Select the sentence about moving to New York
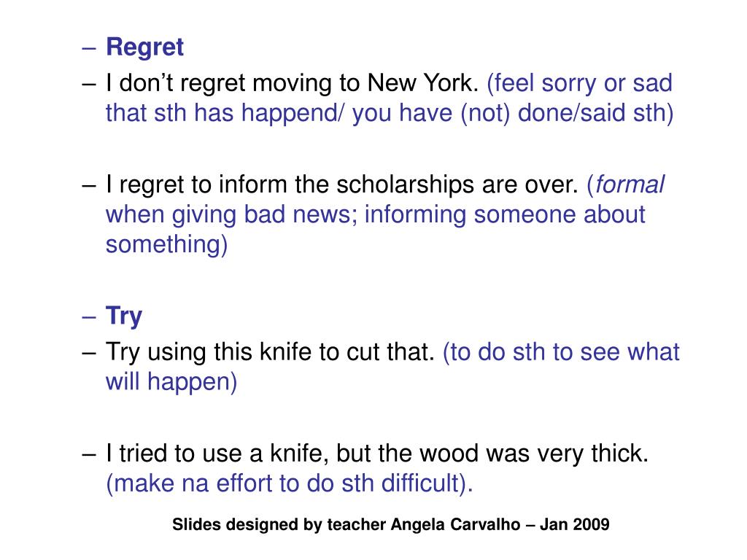This screenshot has height=560, width=747. (x=292, y=84)
